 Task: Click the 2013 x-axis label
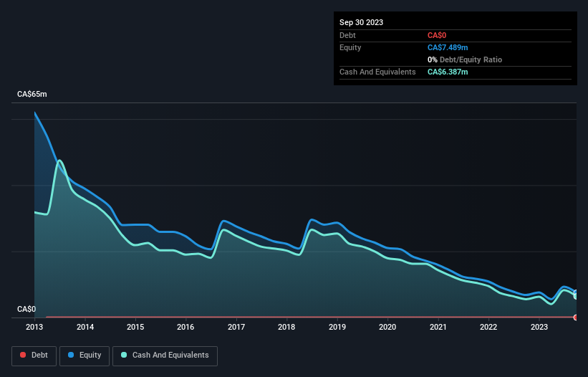coord(34,327)
